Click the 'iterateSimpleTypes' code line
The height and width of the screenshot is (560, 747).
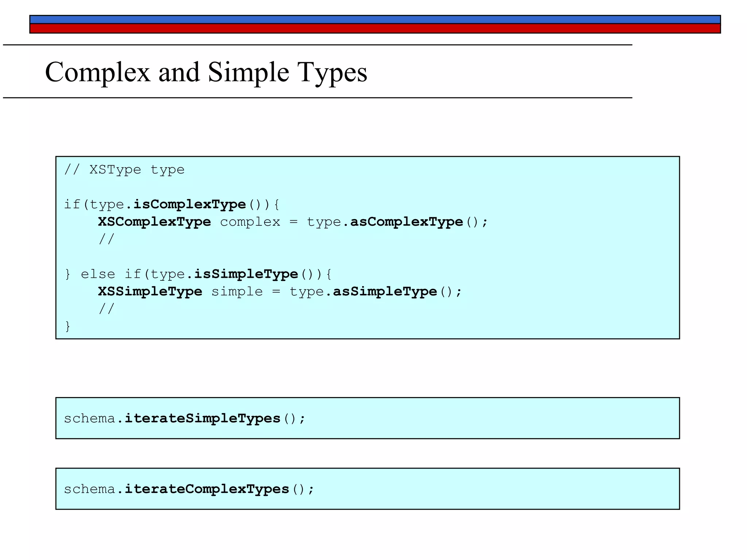click(185, 419)
